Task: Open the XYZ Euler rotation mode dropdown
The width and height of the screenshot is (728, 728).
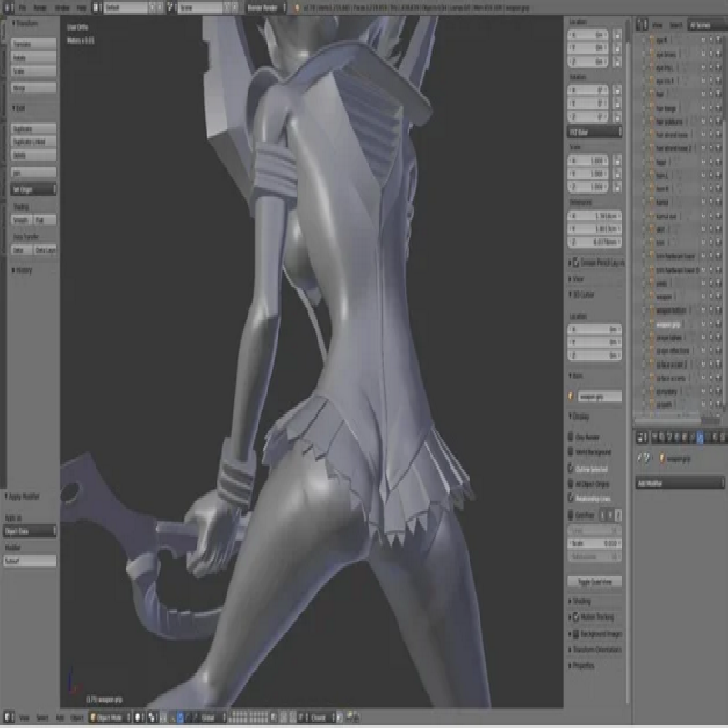Action: (594, 132)
